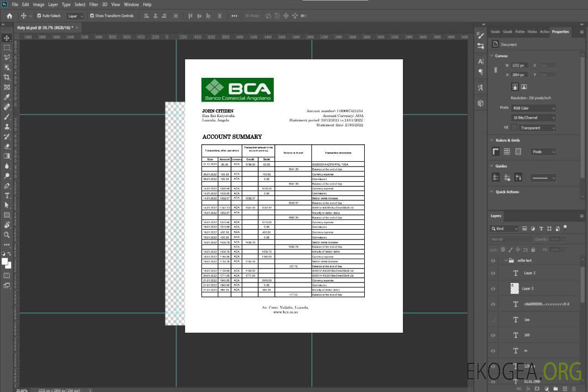This screenshot has height=392, width=588.
Task: Select the Gradient tool
Action: tap(7, 156)
